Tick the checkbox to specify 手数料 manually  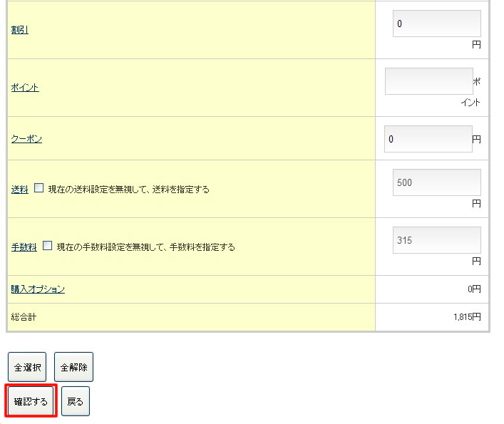click(x=48, y=246)
